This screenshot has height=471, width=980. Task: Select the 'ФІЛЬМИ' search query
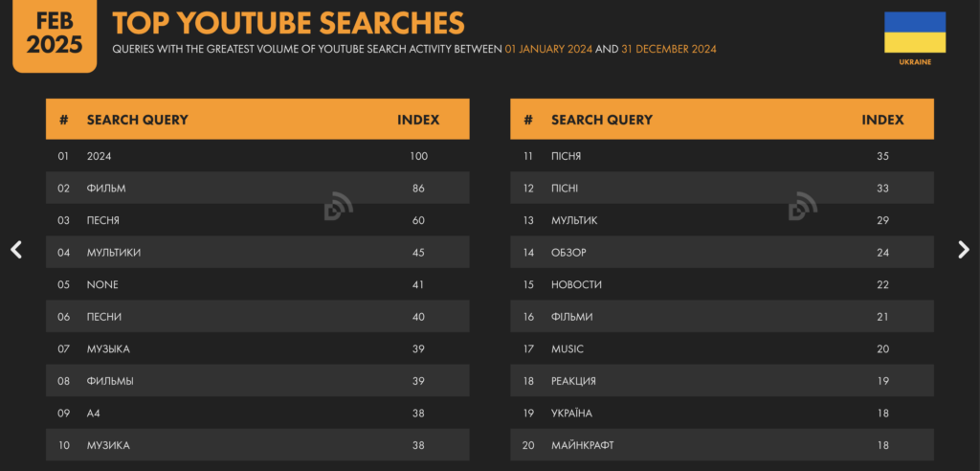pos(572,317)
